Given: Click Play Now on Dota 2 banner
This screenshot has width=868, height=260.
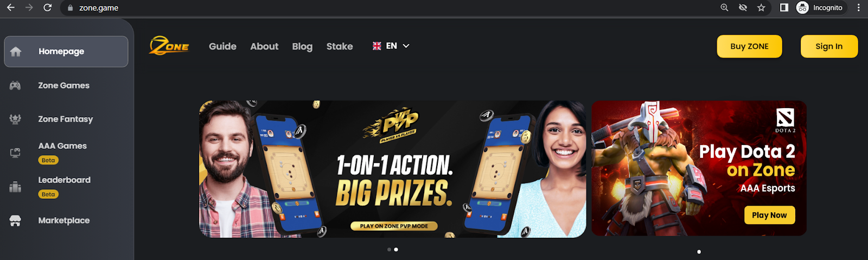Looking at the screenshot, I should pos(769,215).
